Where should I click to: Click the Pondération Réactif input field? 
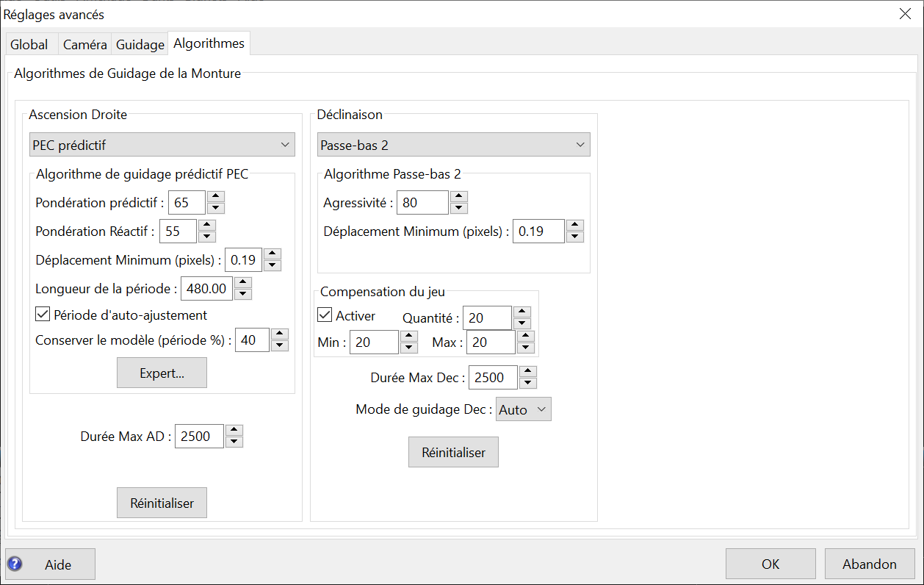tap(178, 231)
